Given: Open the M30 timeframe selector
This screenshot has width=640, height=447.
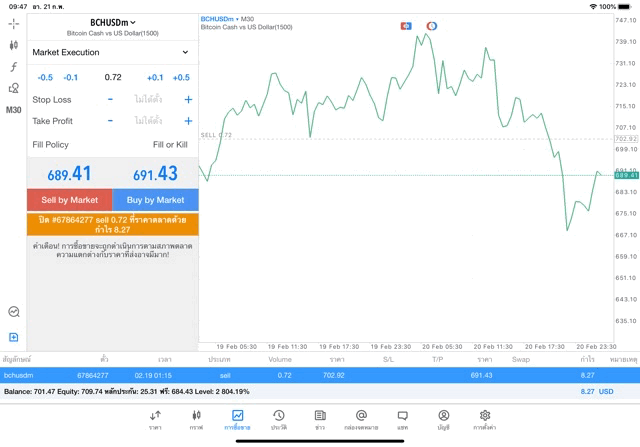Looking at the screenshot, I should (x=13, y=110).
